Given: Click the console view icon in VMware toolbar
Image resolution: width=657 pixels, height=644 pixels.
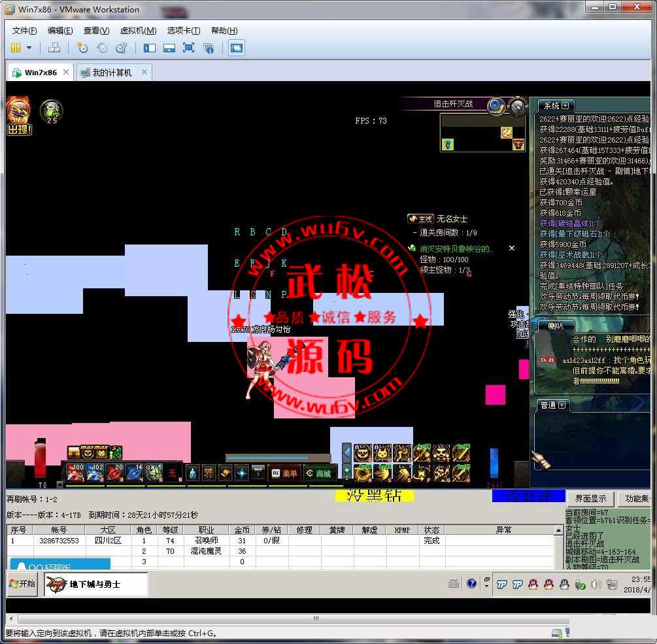Looking at the screenshot, I should (236, 48).
